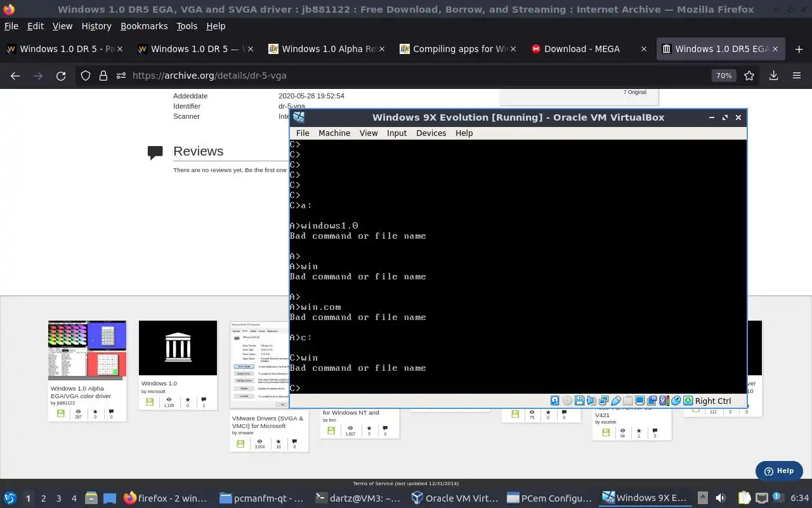The height and width of the screenshot is (508, 812).
Task: Click the Reviews heading on archive.org page
Action: click(198, 151)
